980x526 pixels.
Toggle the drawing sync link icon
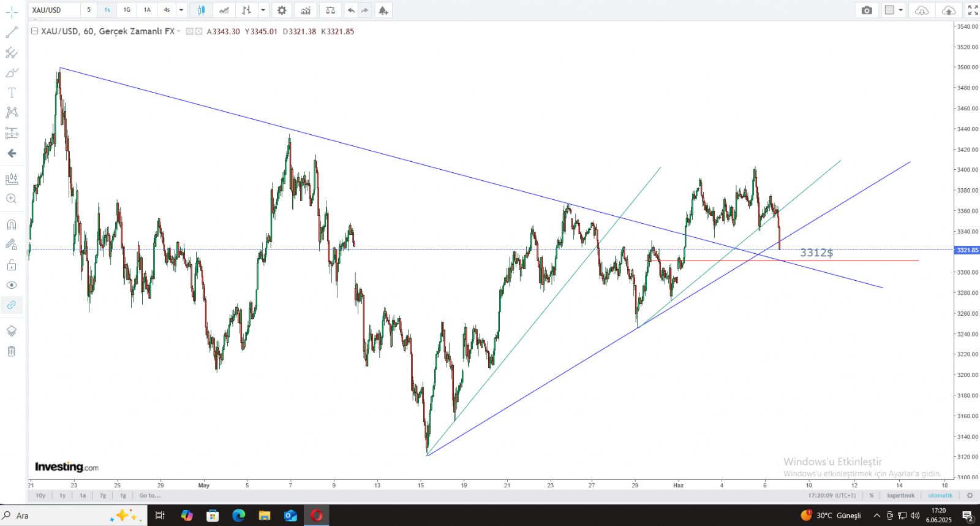[x=12, y=305]
